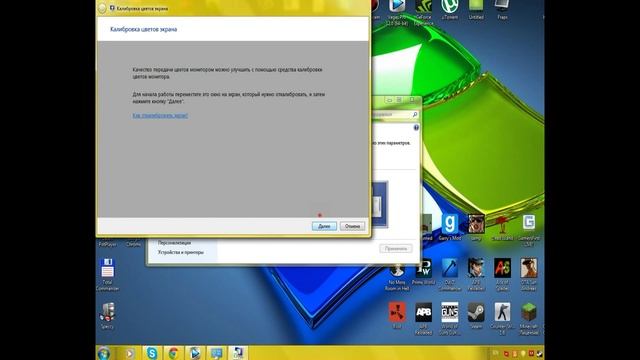This screenshot has height=360, width=640.
Task: Open the No More Room in Hell desktop icon
Action: [397, 276]
